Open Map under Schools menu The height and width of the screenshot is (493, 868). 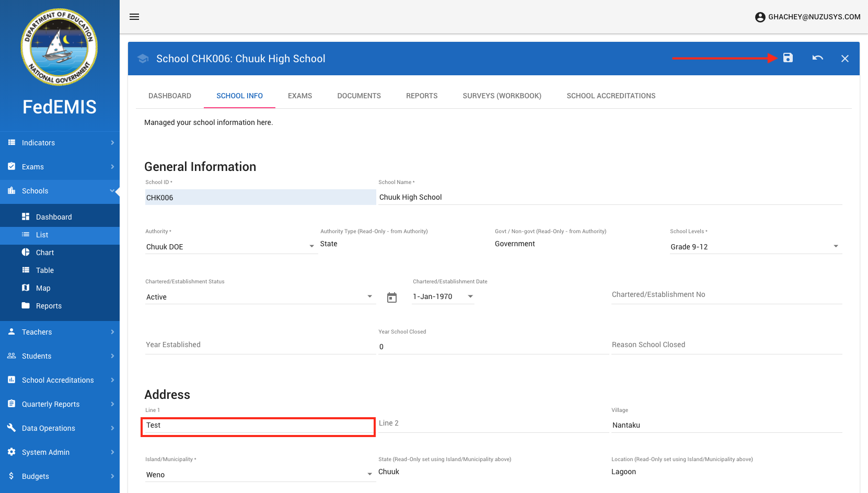[43, 288]
